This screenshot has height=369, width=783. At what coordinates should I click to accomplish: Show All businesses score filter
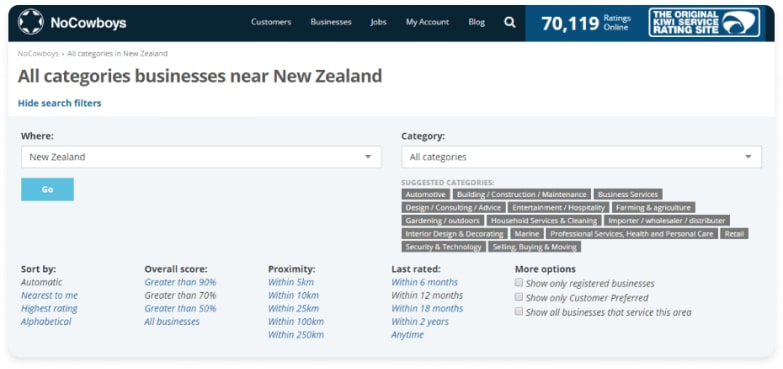172,322
